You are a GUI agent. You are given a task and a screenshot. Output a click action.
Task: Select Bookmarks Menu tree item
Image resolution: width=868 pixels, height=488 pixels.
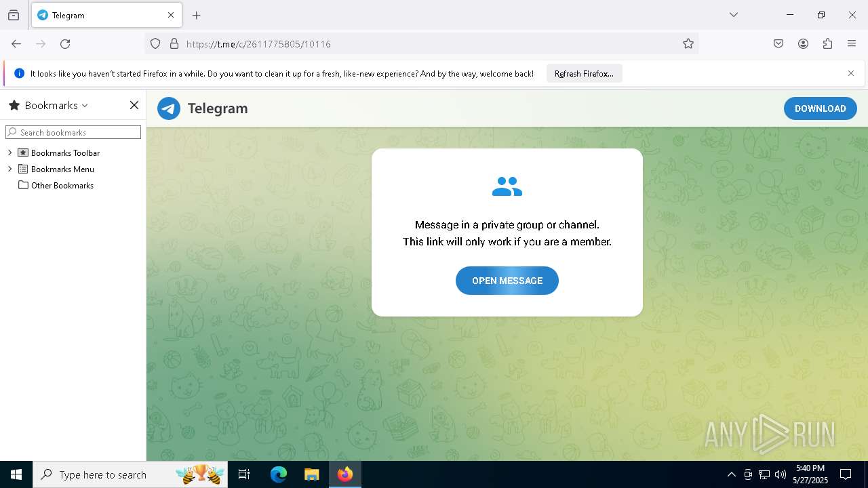(62, 169)
